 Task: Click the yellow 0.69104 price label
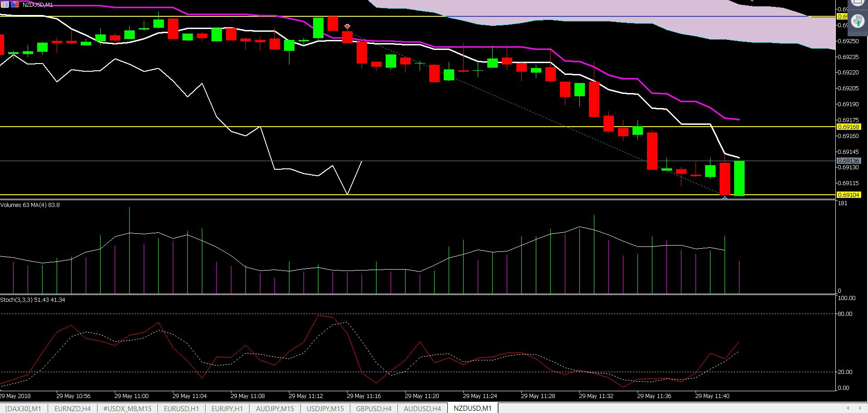pos(848,195)
